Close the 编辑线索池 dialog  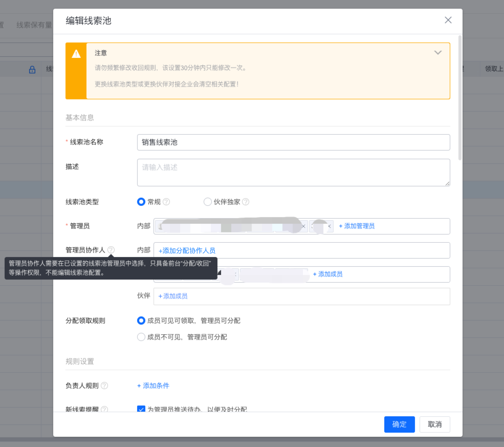[x=448, y=20]
